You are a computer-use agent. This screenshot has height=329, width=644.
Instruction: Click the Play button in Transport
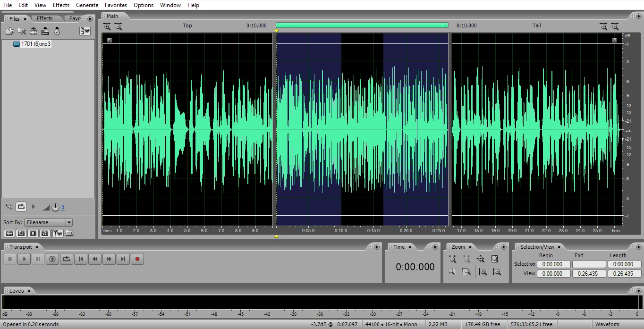click(x=24, y=259)
